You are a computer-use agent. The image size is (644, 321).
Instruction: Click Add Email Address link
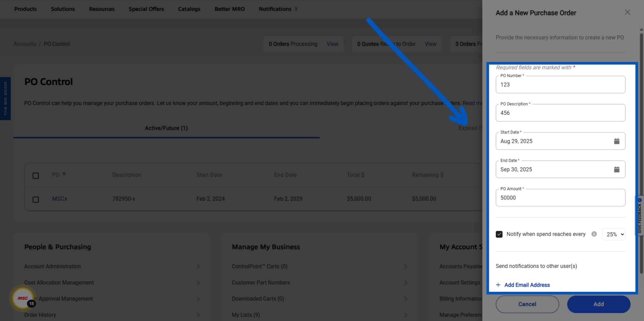[x=527, y=285]
